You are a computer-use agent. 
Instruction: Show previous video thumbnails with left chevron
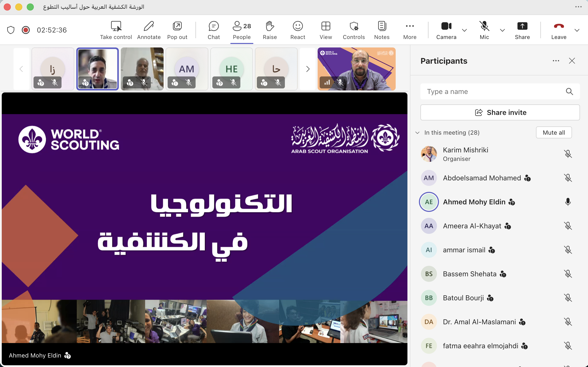(21, 69)
